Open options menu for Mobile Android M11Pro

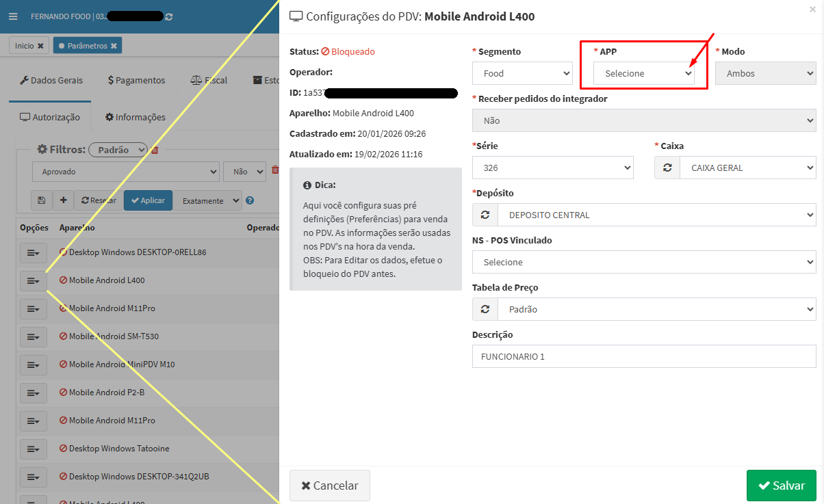33,309
